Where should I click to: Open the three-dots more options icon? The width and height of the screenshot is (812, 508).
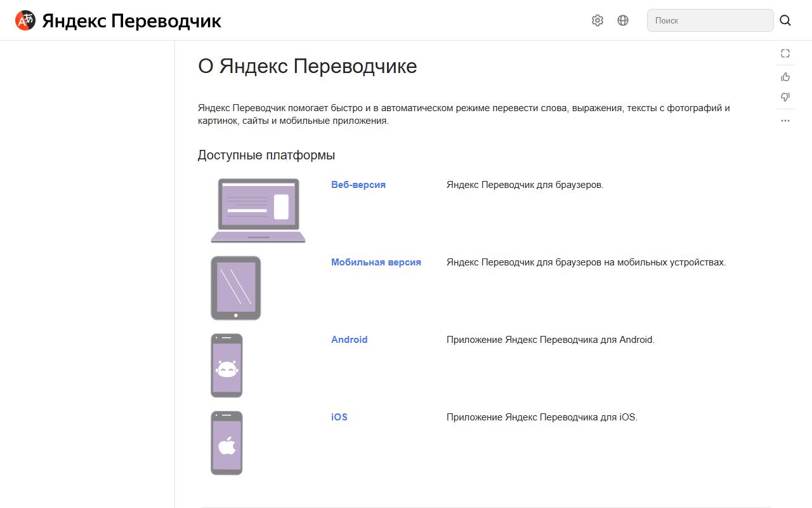pyautogui.click(x=785, y=121)
